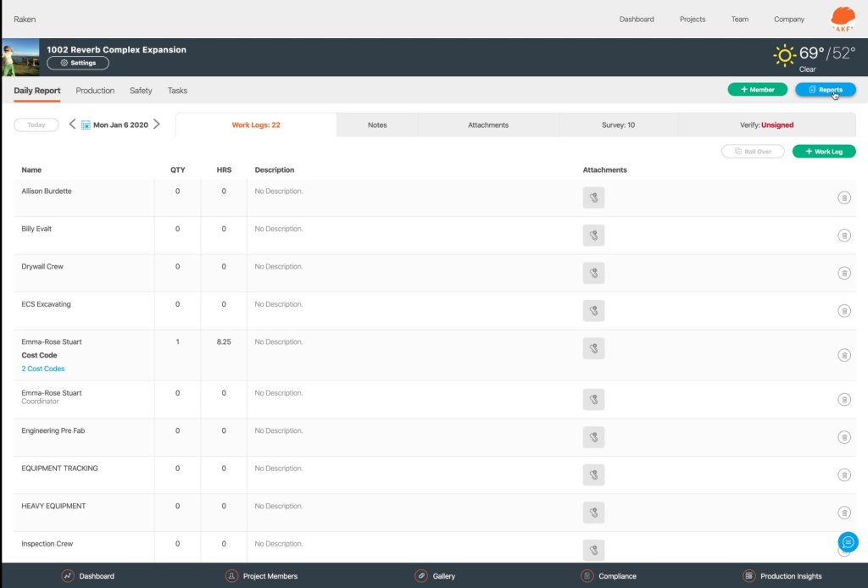Screen dimensions: 868x588
Task: Click the QTY column header
Action: coord(178,169)
